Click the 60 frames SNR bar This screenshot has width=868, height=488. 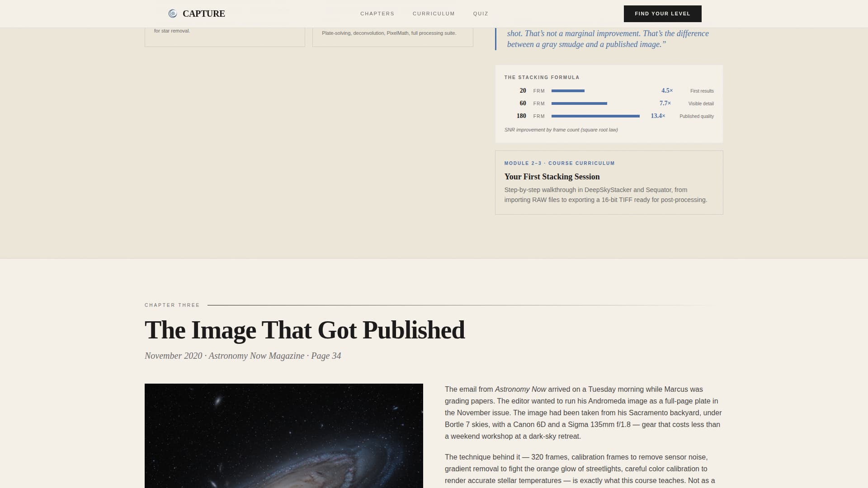coord(579,103)
